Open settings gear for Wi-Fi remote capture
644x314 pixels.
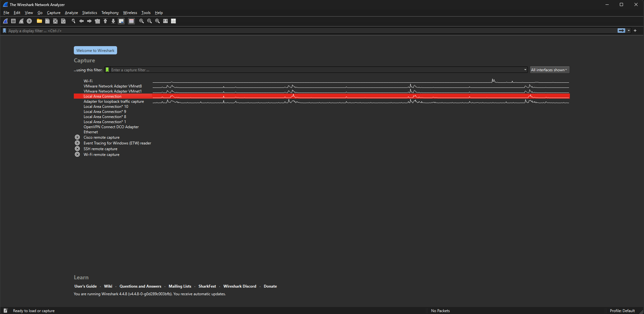77,154
